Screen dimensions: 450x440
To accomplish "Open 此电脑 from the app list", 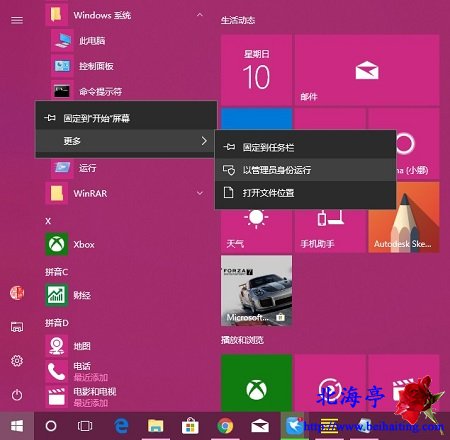I will pos(127,41).
